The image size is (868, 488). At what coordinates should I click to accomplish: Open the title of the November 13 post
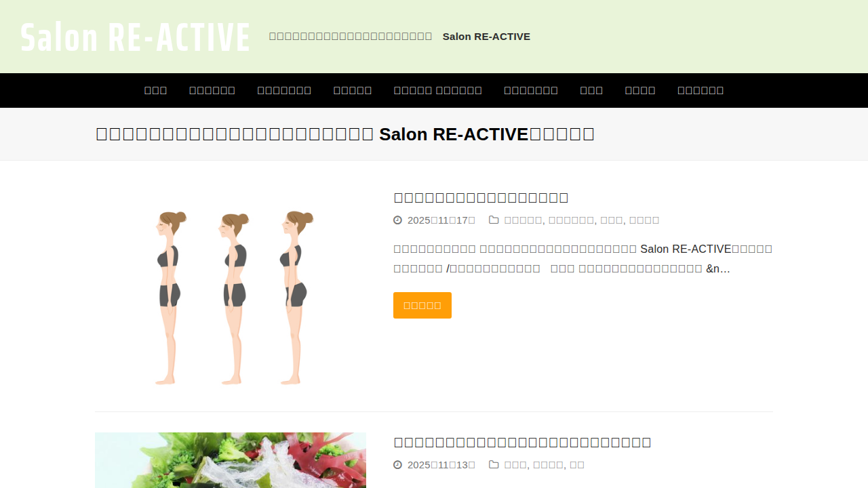coord(522,443)
